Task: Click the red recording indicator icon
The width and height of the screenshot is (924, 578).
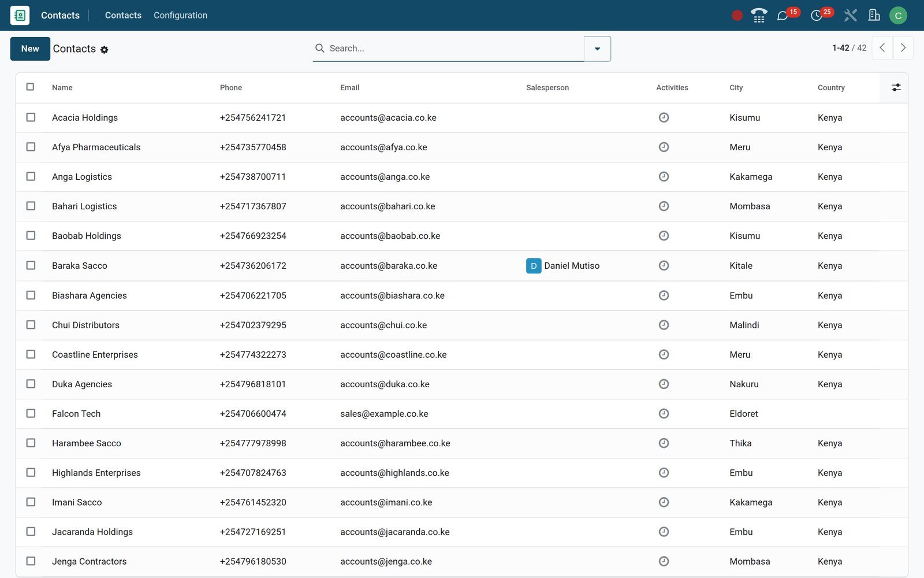Action: 737,16
